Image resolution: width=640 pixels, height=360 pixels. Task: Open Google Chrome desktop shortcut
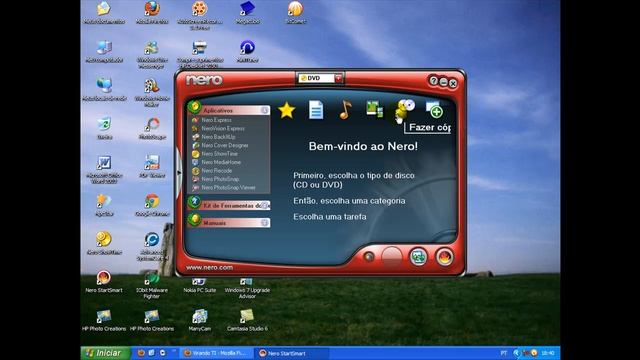point(152,205)
